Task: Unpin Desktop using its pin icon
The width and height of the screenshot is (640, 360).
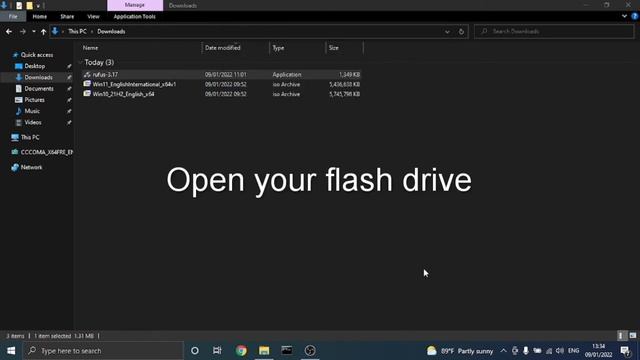Action: pos(69,66)
